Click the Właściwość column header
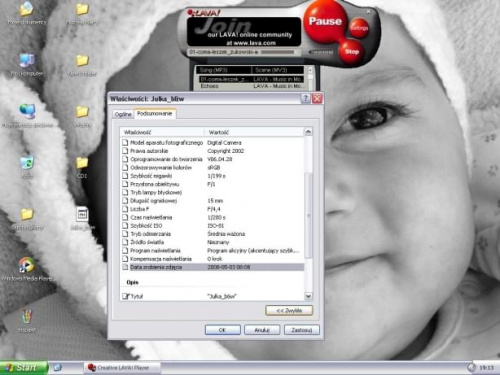500x375 pixels. click(162, 132)
